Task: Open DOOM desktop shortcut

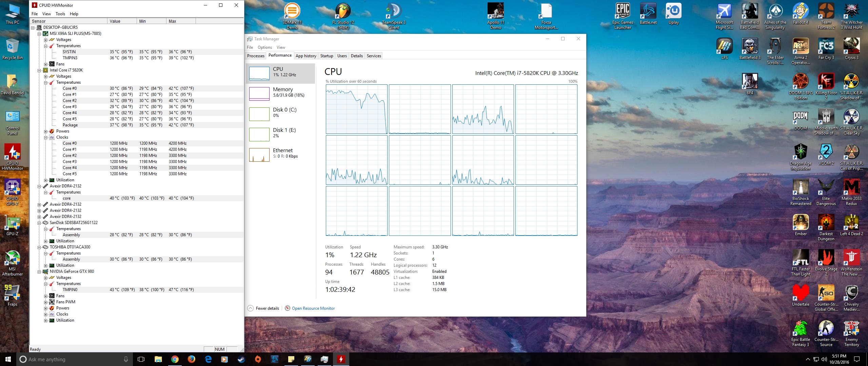Action: pyautogui.click(x=801, y=119)
